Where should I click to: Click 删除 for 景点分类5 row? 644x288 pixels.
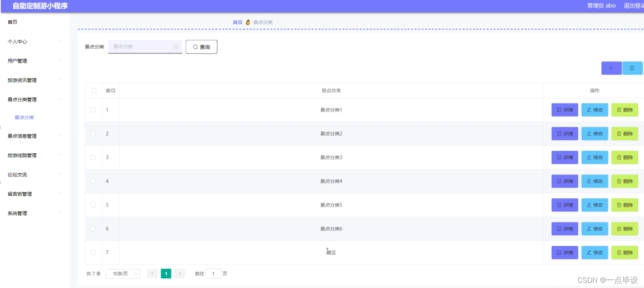[x=625, y=205]
